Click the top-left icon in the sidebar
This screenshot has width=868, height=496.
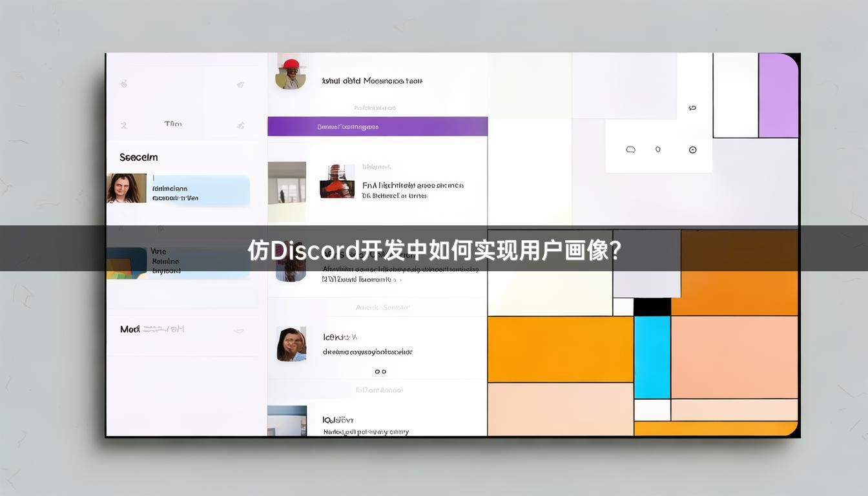click(123, 83)
